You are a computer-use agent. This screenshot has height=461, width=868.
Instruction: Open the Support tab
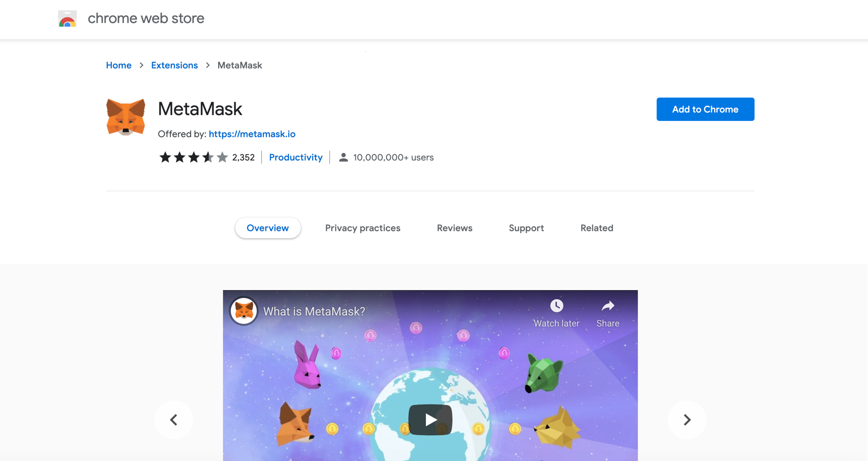[526, 228]
